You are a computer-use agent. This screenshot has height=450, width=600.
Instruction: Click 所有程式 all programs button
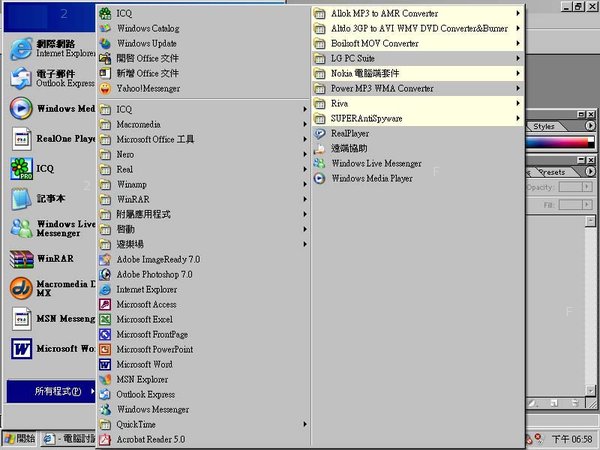click(x=51, y=391)
